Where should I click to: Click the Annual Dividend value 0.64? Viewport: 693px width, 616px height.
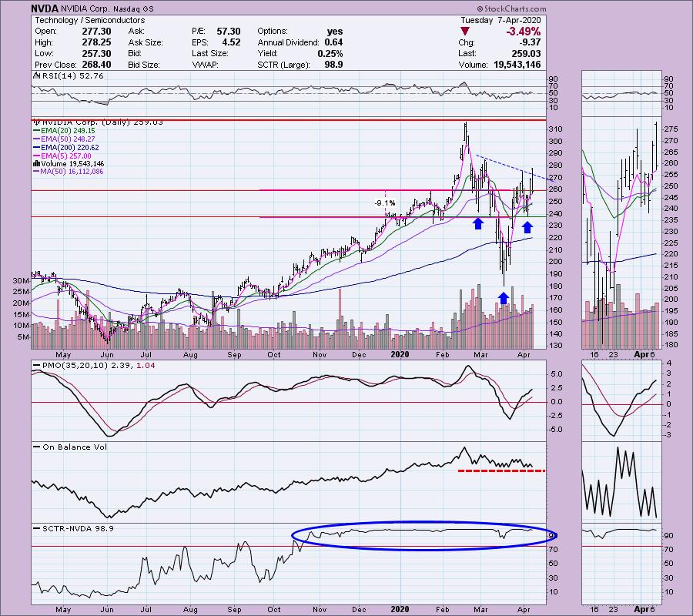pos(333,42)
